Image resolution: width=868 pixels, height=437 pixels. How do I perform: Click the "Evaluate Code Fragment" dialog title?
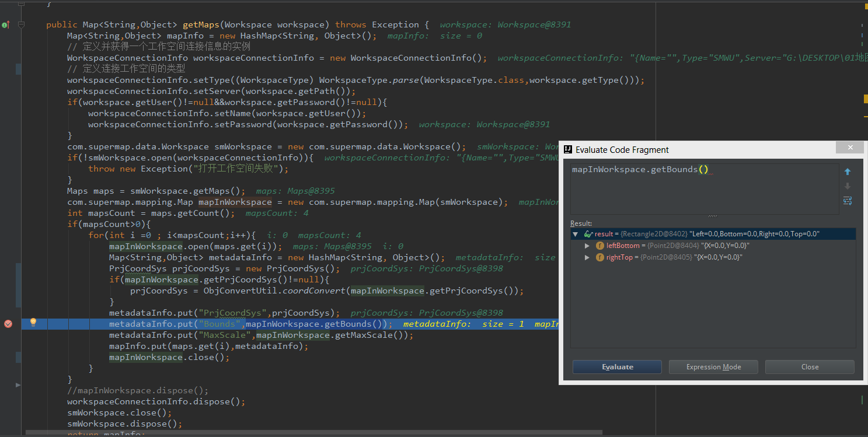point(622,150)
